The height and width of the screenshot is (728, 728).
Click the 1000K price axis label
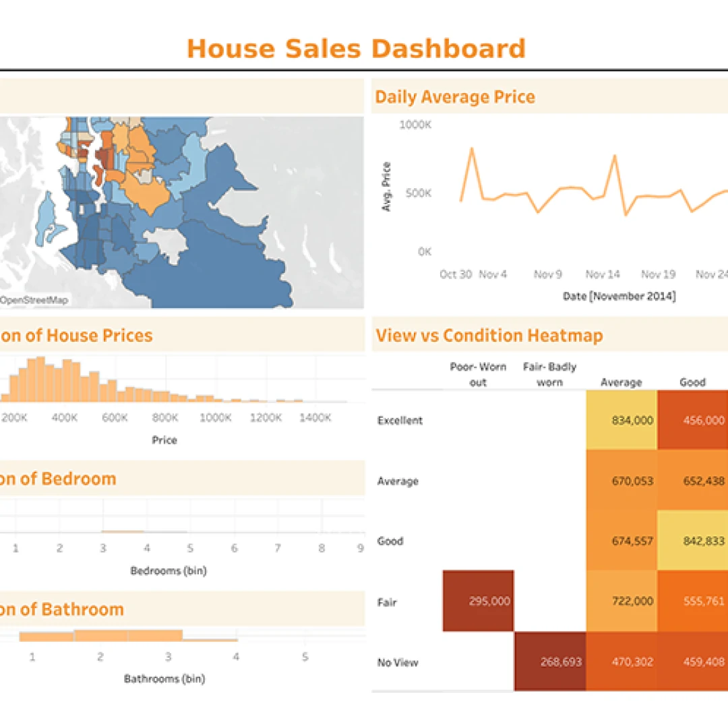pyautogui.click(x=415, y=125)
